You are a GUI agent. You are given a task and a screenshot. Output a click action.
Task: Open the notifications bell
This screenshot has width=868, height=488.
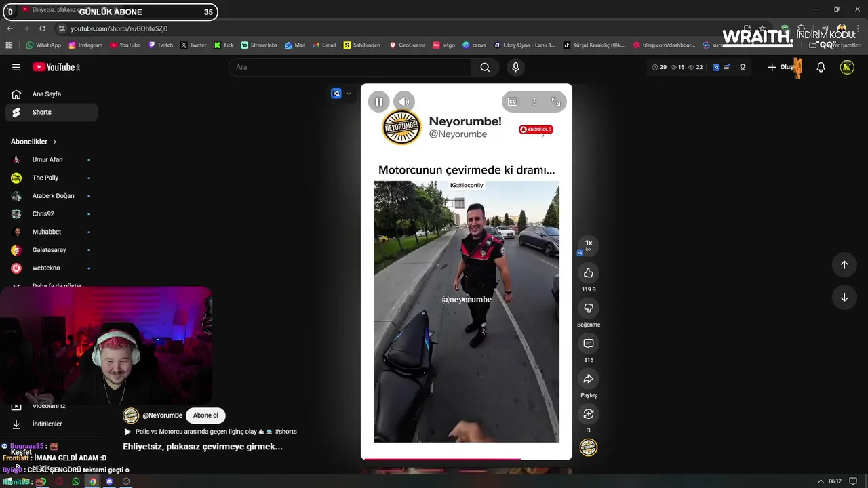click(821, 67)
